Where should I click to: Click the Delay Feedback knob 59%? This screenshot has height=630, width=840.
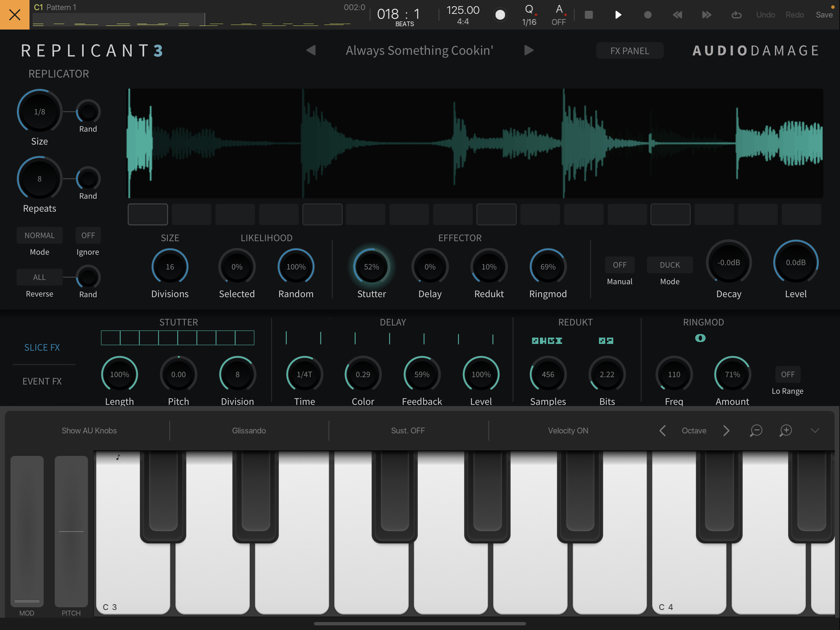pyautogui.click(x=422, y=374)
